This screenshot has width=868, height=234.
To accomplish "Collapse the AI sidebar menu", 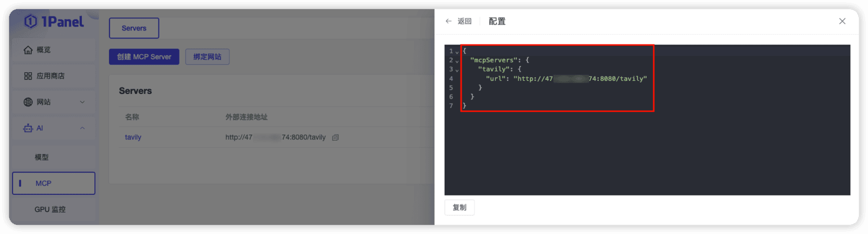I will tap(53, 128).
